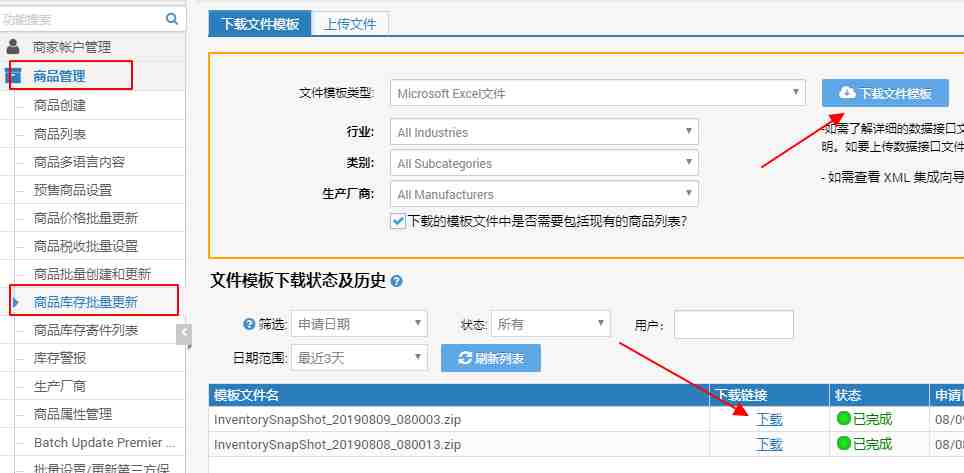Click the 模板文件名 column header
The image size is (964, 473).
pos(459,395)
